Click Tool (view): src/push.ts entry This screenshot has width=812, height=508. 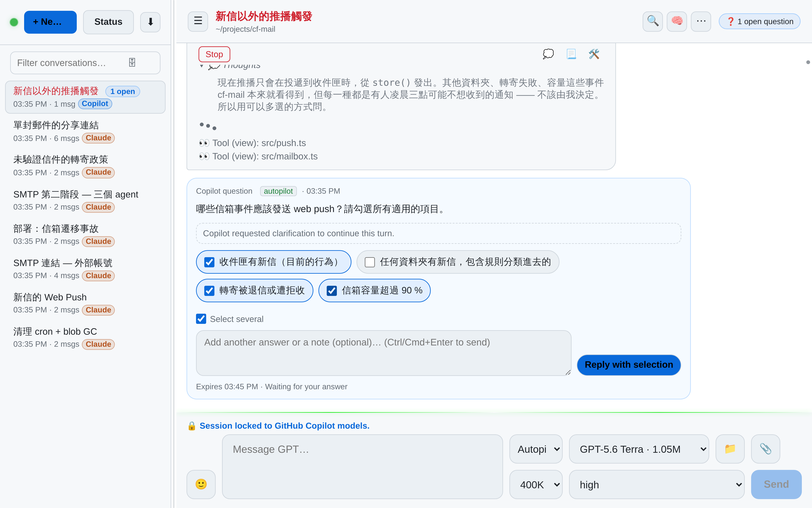[252, 143]
